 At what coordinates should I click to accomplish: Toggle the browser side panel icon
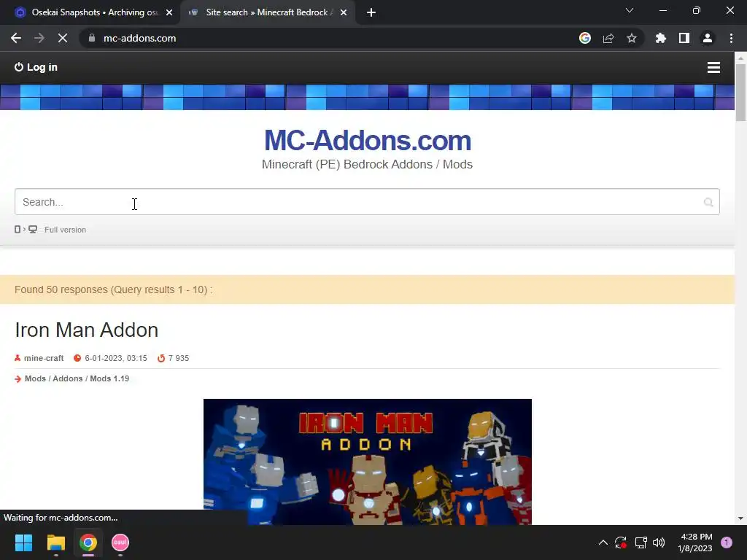(x=684, y=38)
